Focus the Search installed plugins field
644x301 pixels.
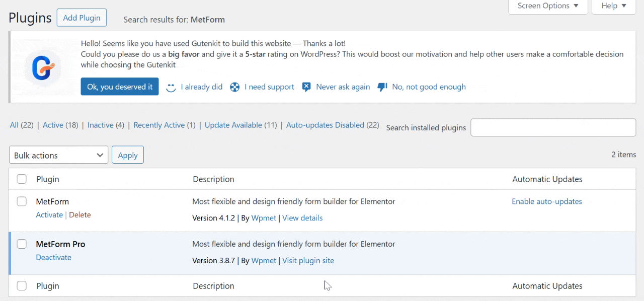553,127
